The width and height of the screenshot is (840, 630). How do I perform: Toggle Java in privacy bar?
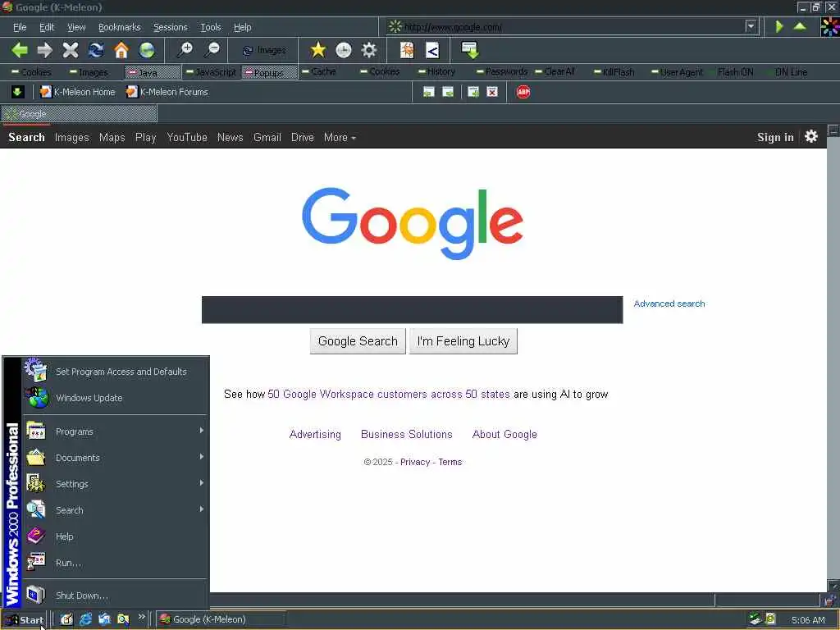point(153,72)
